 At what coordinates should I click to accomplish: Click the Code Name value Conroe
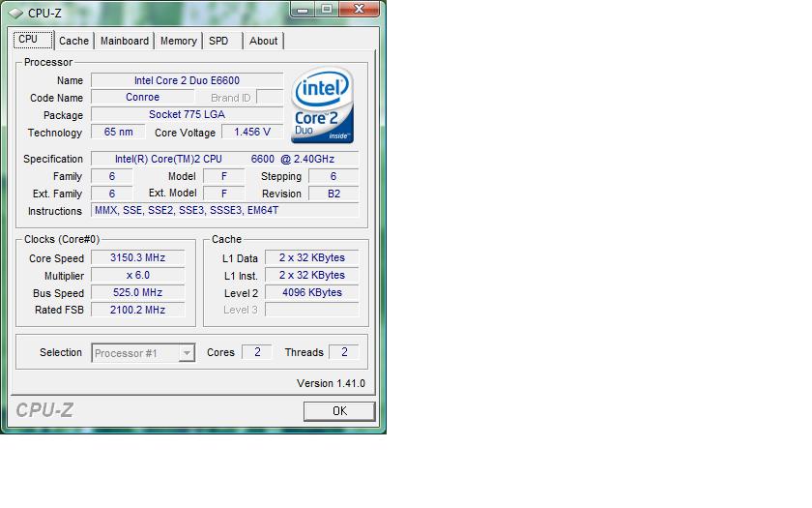click(142, 97)
